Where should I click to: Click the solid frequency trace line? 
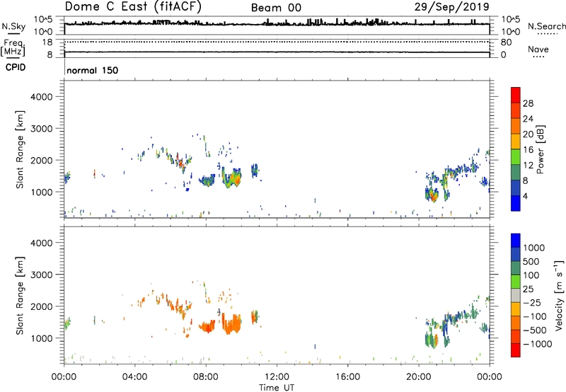277,52
